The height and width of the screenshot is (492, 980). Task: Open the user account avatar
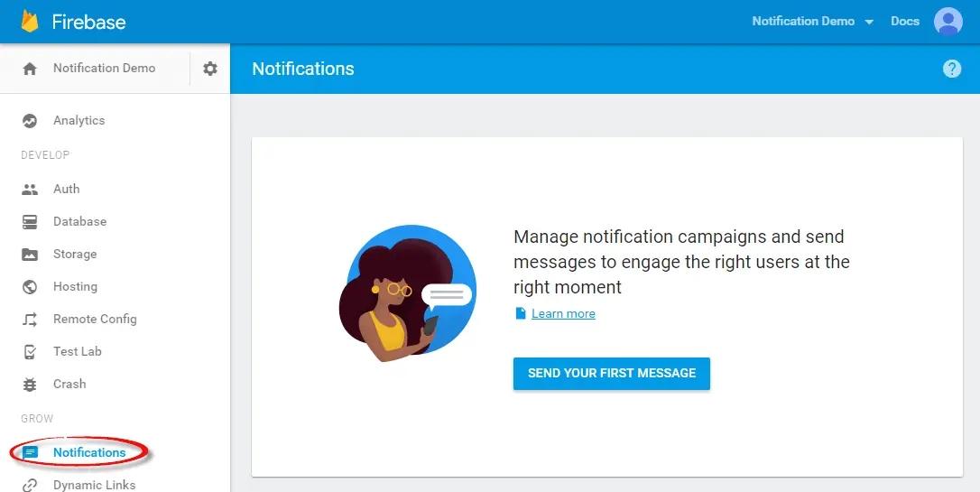tap(948, 21)
